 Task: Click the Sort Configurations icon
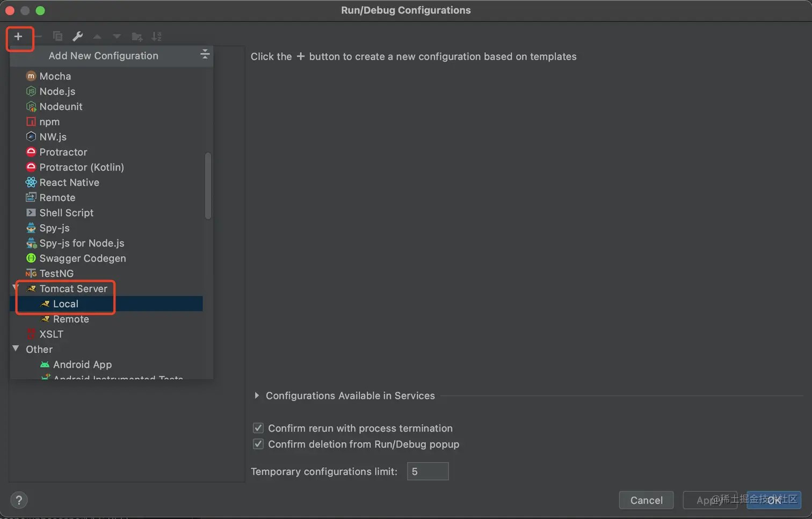coord(156,36)
